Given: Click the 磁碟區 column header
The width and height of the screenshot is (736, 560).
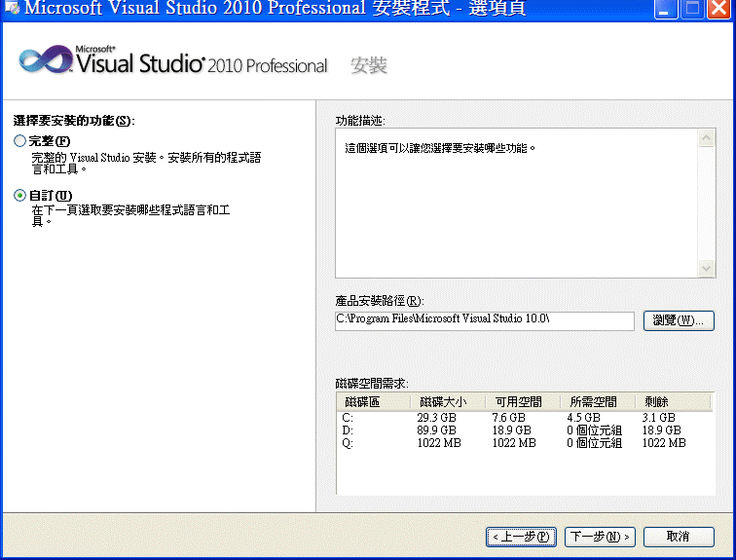Looking at the screenshot, I should (374, 402).
